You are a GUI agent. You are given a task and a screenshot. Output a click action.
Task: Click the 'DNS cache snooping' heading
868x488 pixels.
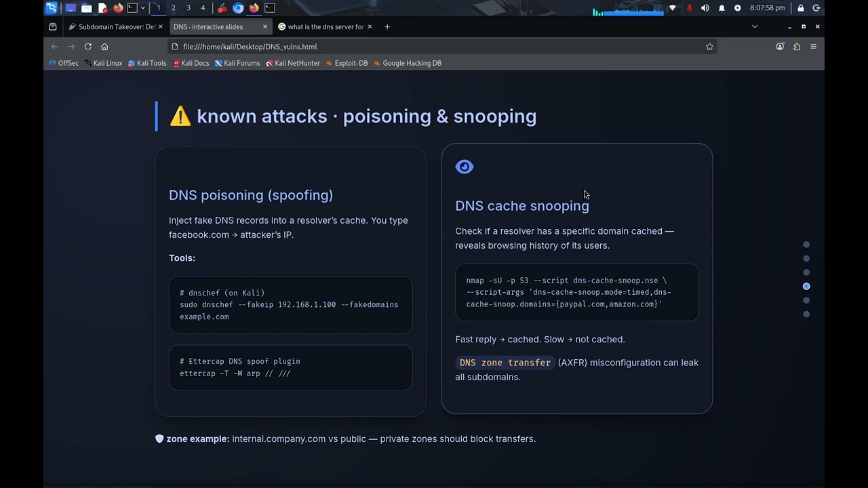(522, 206)
